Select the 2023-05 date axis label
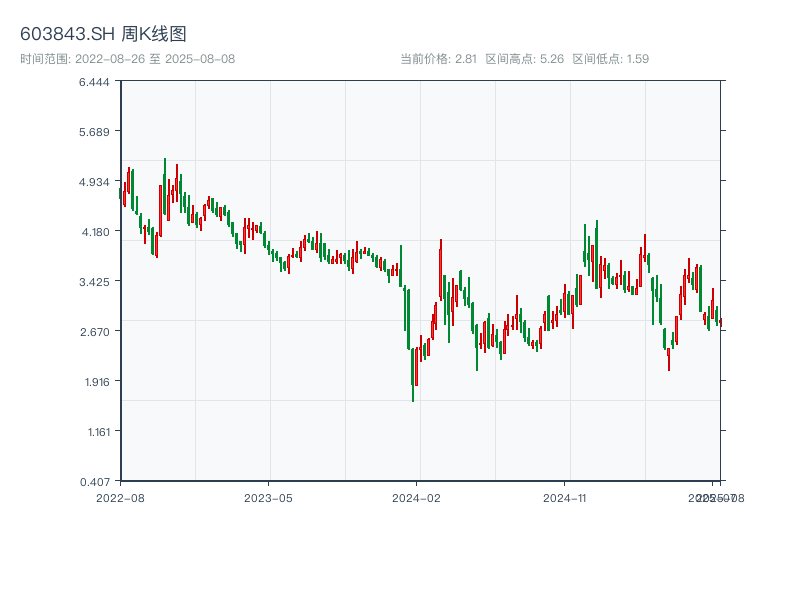Viewport: 800px width, 600px height. point(268,497)
